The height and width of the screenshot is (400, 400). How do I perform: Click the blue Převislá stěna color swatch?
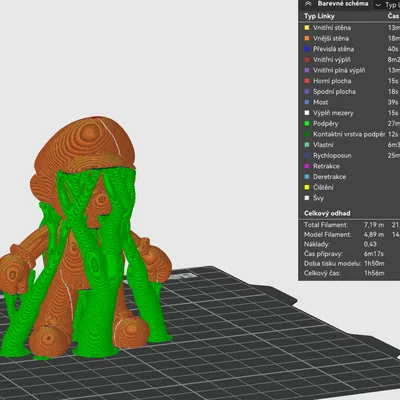pos(307,49)
